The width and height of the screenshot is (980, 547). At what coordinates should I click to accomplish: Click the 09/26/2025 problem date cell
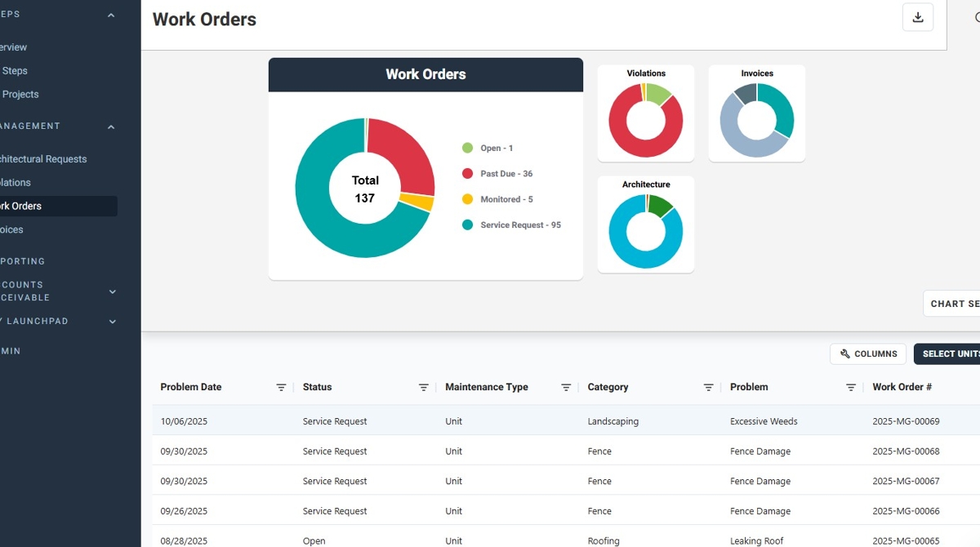tap(184, 512)
